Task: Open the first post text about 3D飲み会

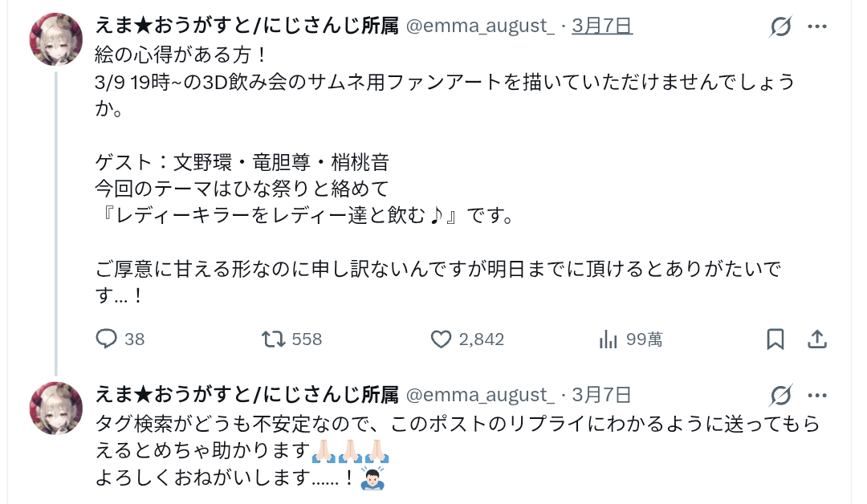Action: [x=445, y=175]
